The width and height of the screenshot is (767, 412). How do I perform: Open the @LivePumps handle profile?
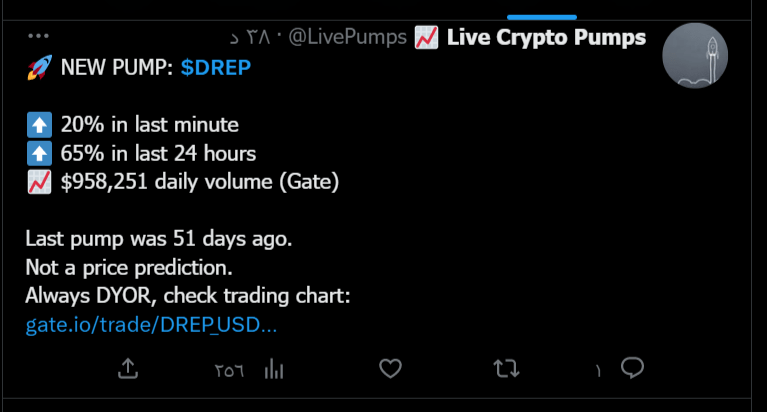point(347,37)
